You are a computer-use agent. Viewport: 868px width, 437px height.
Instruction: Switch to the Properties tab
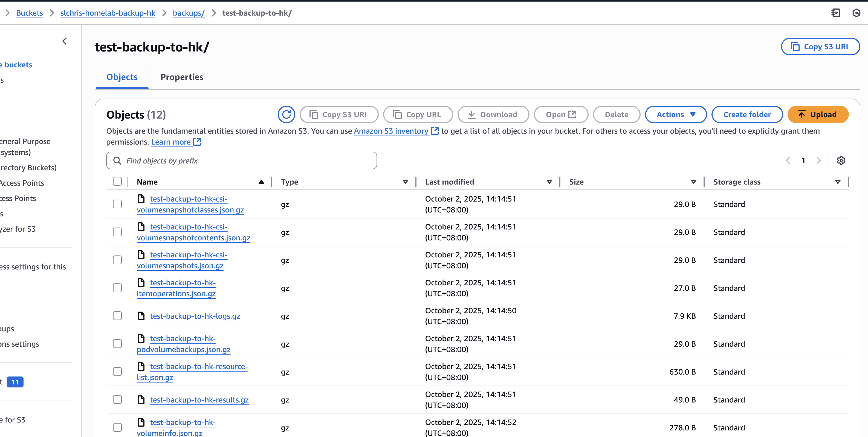pos(182,77)
